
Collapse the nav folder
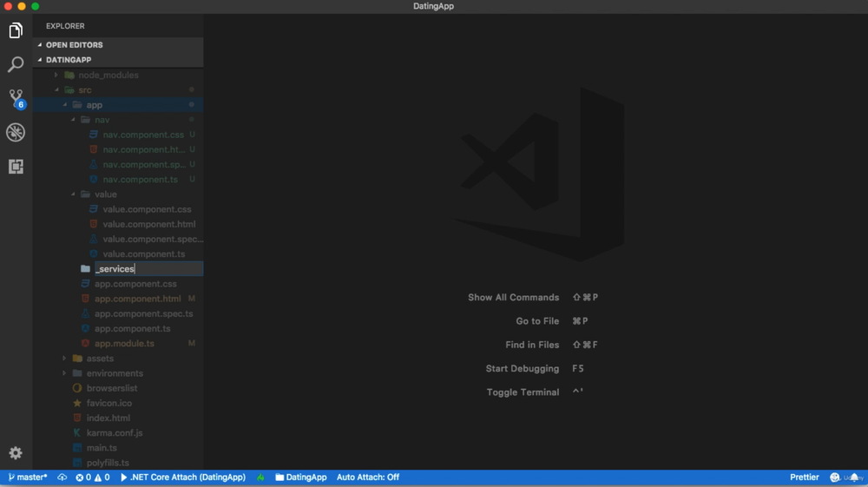[x=102, y=120]
